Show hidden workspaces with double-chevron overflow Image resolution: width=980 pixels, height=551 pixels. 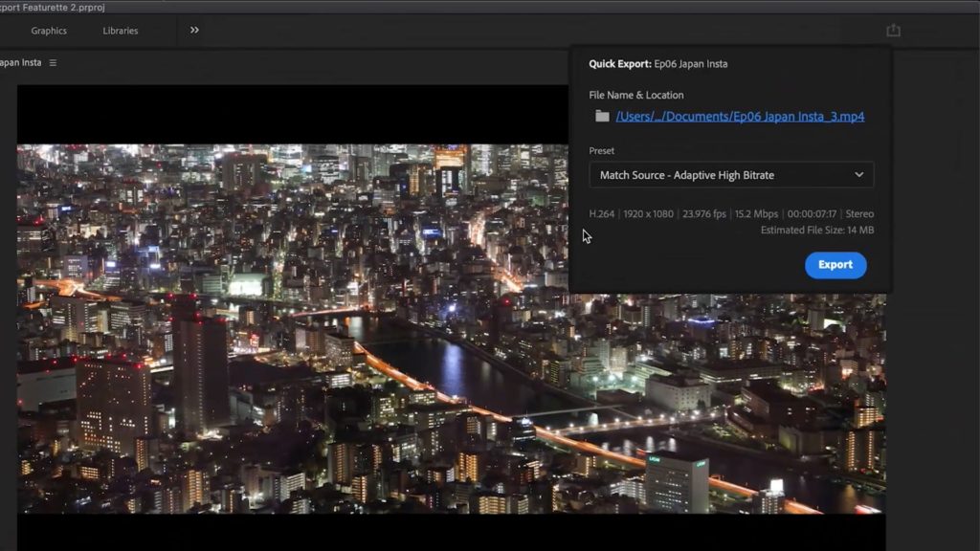(x=194, y=31)
